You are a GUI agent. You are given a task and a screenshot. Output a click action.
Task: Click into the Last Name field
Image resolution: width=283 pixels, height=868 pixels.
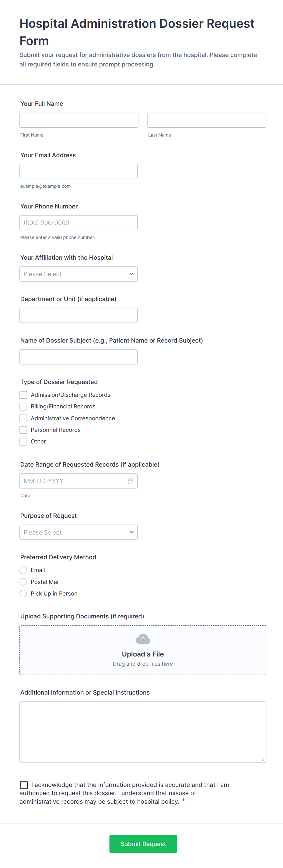pos(207,120)
